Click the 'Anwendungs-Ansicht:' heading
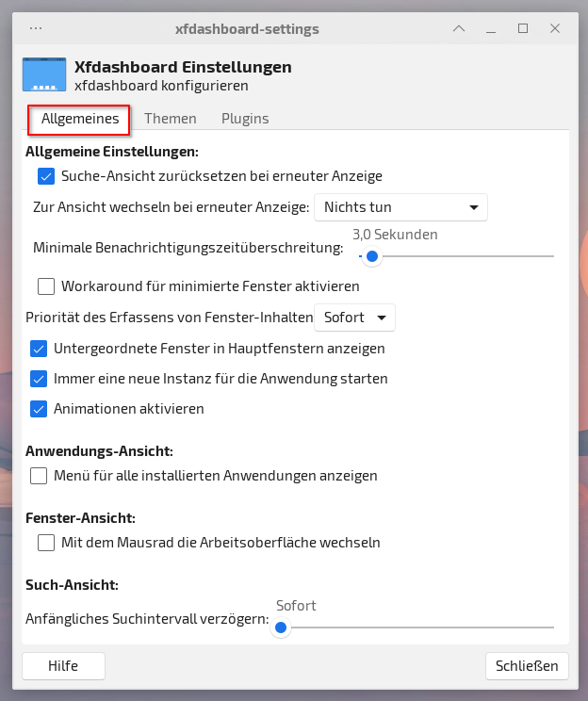This screenshot has height=701, width=588. (99, 451)
